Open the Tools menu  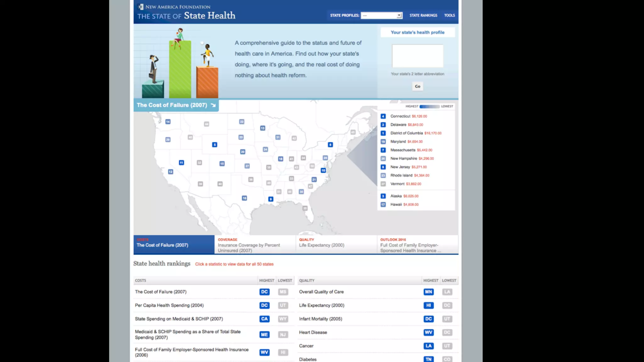tap(449, 15)
